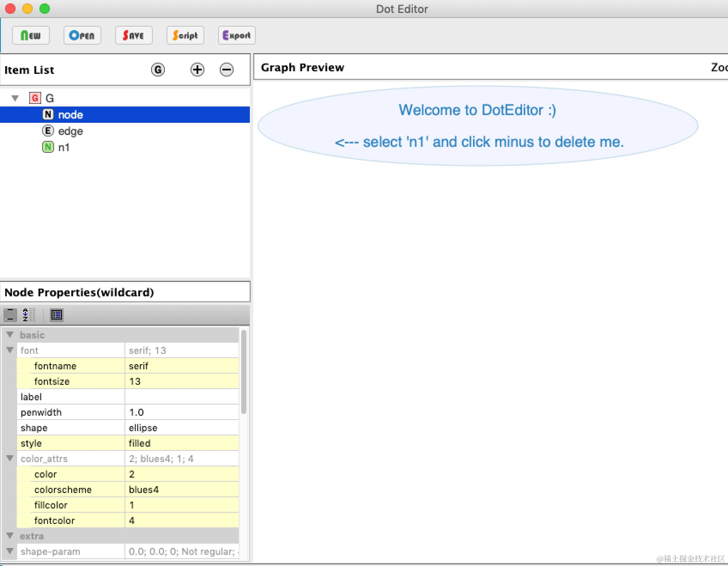Click the 'fontname' property name
Screen dimensions: 728x566
coord(55,366)
